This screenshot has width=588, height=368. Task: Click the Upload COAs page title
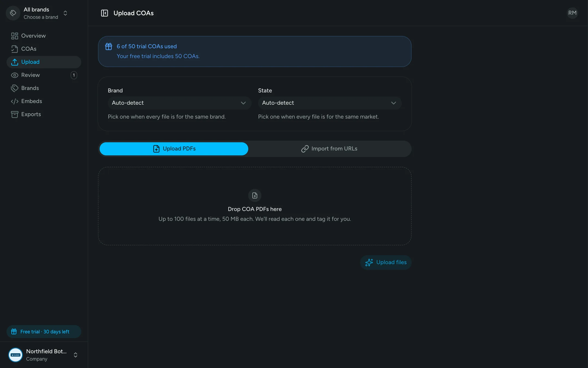tap(133, 13)
